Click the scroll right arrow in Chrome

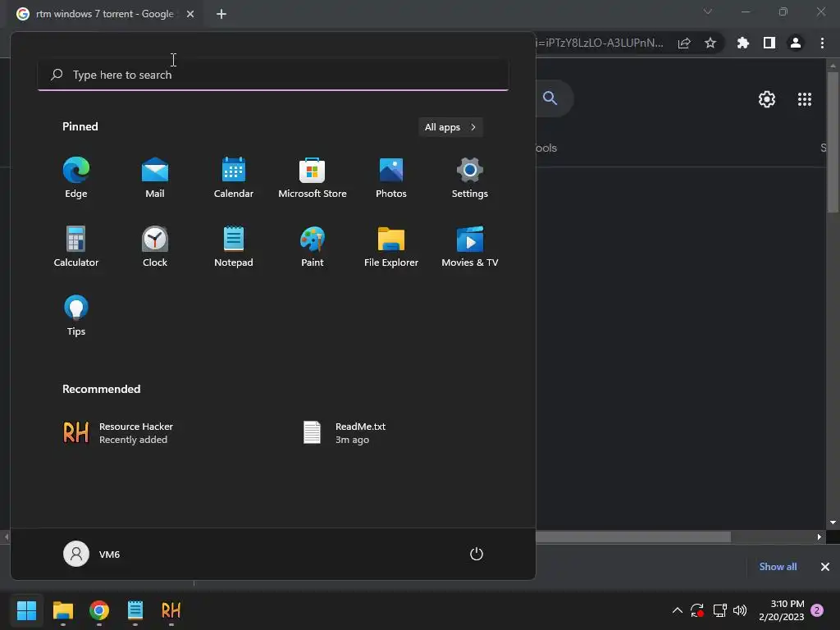point(819,536)
